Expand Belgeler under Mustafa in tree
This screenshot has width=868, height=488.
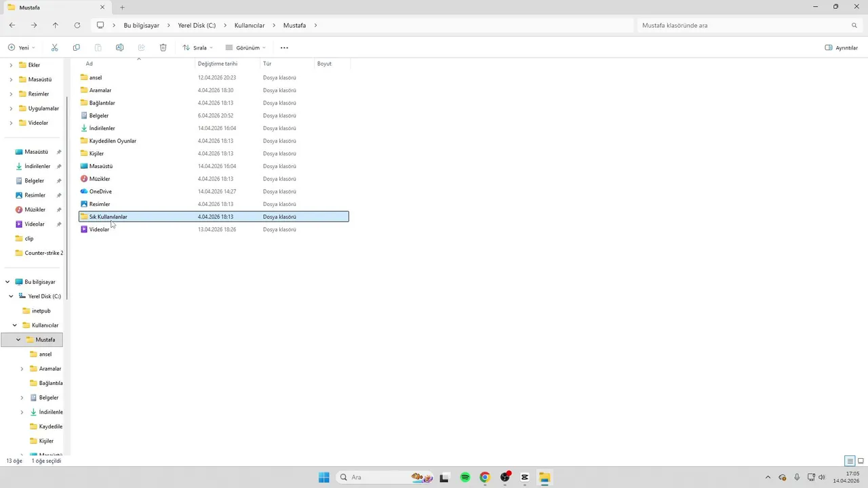22,398
